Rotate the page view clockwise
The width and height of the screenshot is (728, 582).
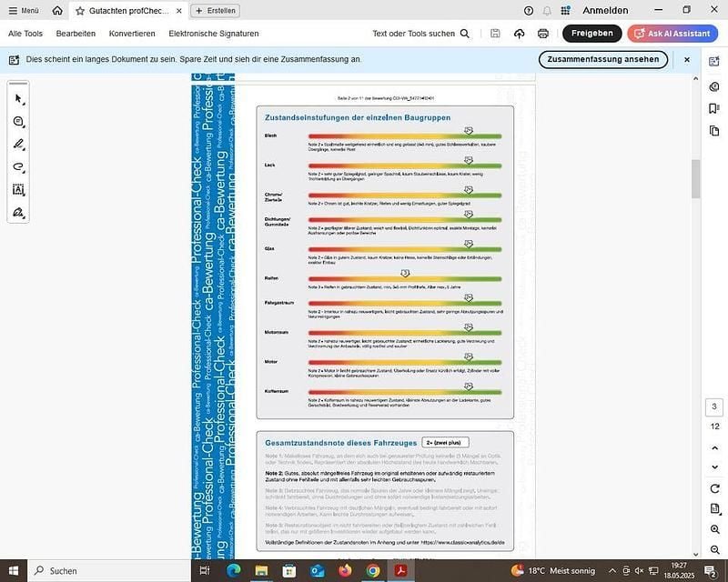pos(715,488)
